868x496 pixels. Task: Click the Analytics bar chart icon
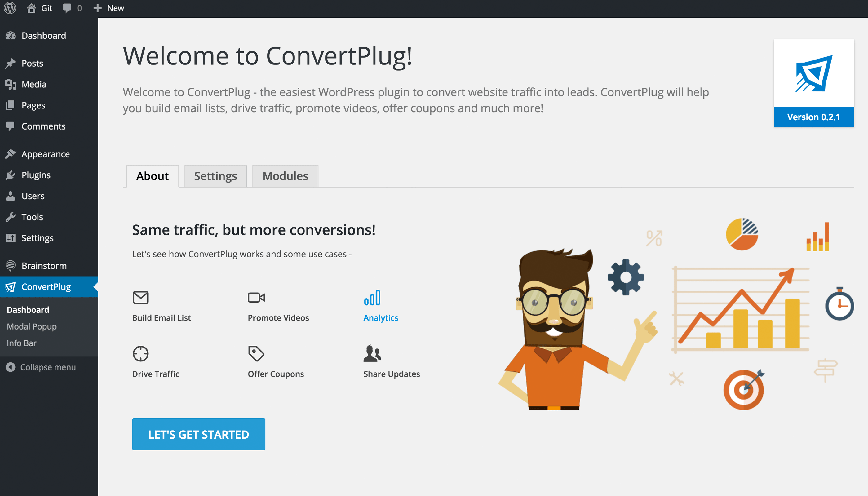click(372, 297)
